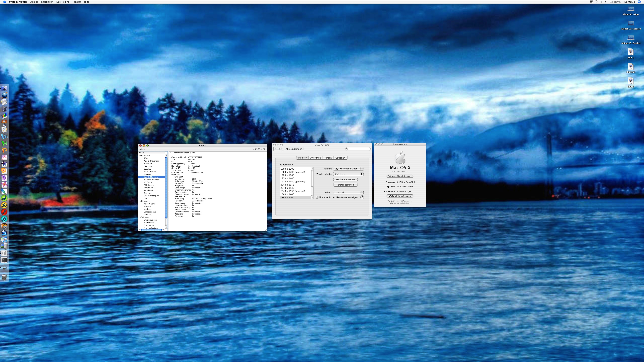Launch iTunes from the dock
This screenshot has height=362, width=644.
[x=4, y=239]
